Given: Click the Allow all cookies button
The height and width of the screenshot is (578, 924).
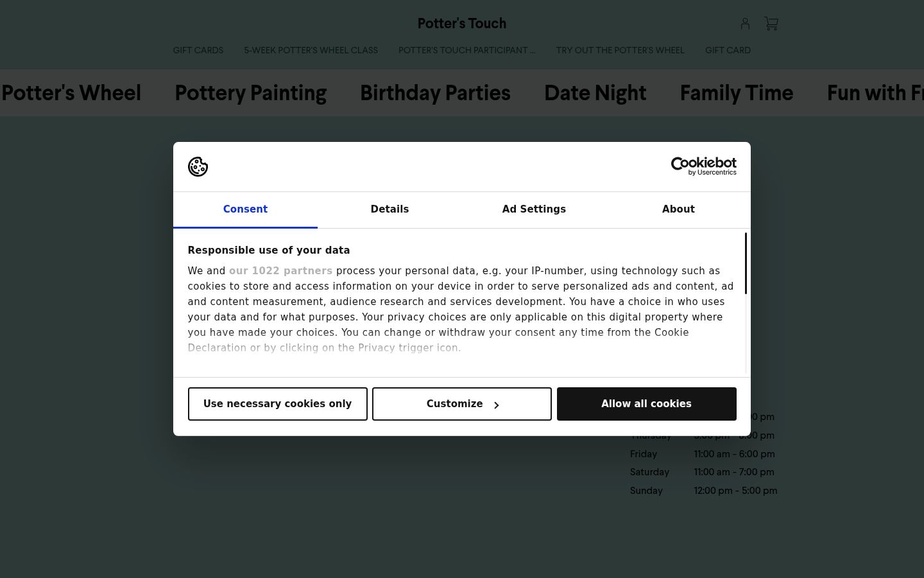Looking at the screenshot, I should 647,404.
